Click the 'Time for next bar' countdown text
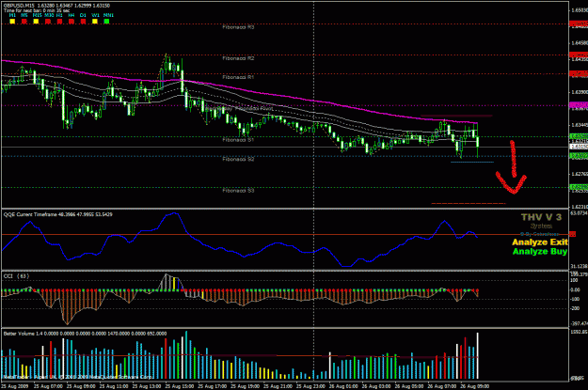The width and height of the screenshot is (588, 390). pos(37,10)
